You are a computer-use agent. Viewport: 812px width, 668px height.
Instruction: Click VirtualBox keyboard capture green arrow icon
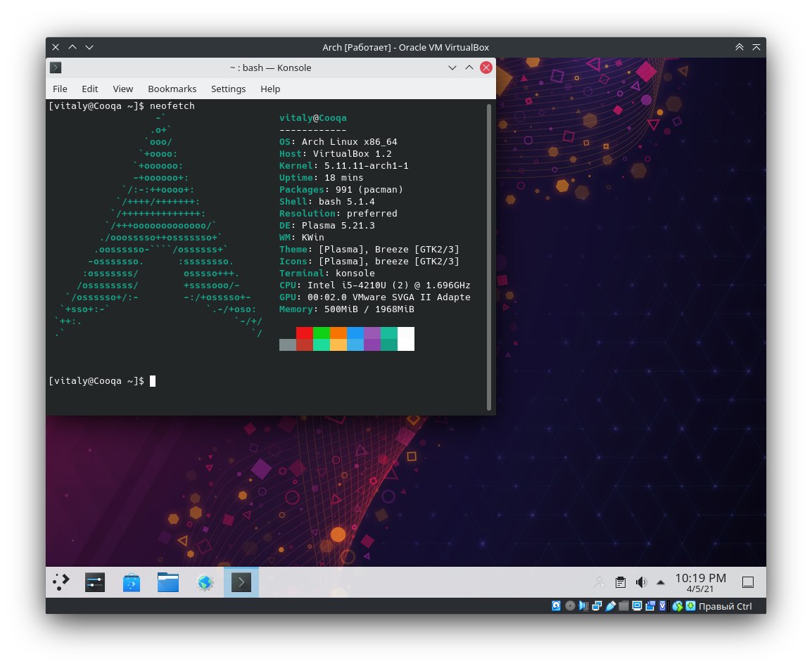coord(690,606)
